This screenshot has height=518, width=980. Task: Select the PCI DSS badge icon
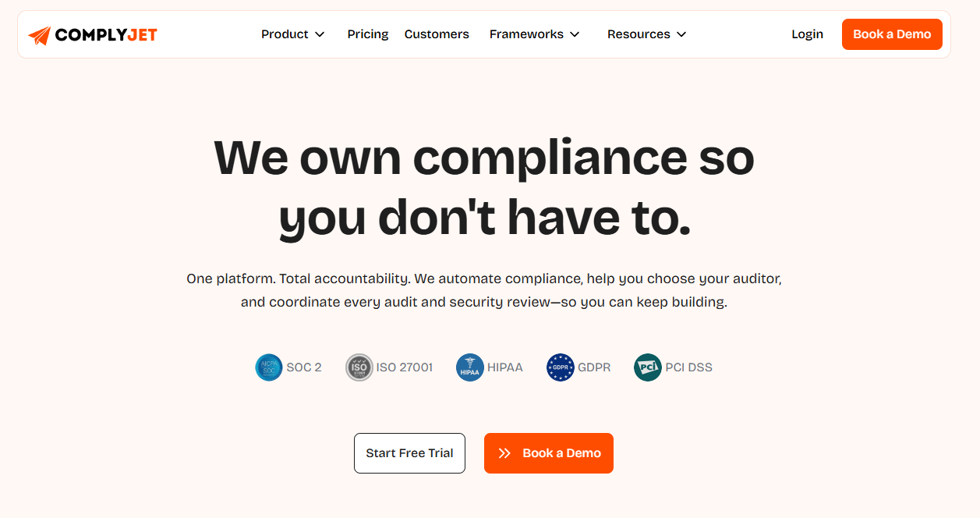tap(647, 367)
